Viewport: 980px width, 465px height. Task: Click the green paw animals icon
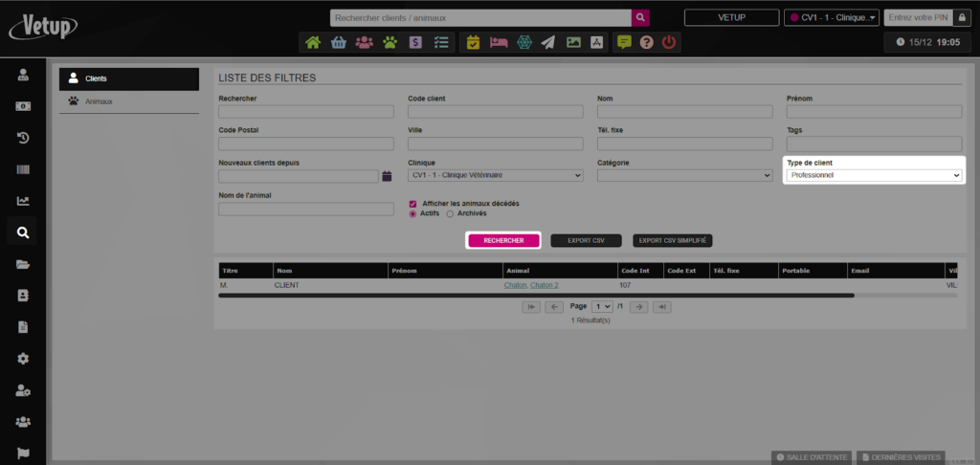(390, 42)
